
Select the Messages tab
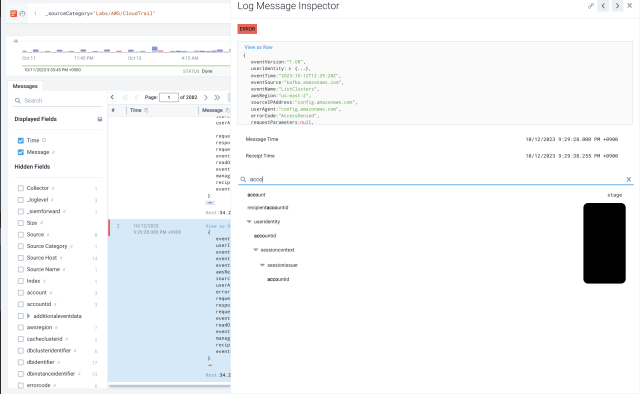[x=25, y=86]
